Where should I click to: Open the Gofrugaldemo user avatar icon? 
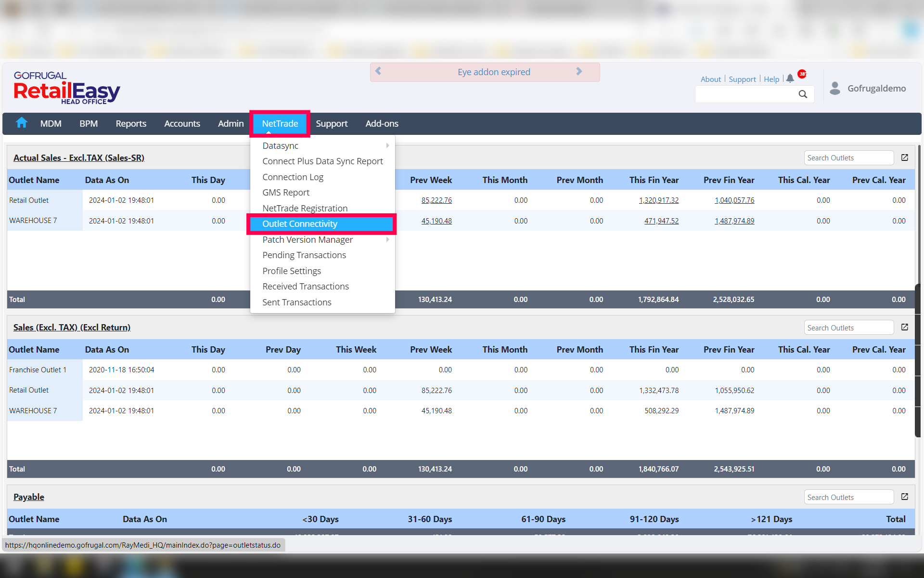coord(835,88)
